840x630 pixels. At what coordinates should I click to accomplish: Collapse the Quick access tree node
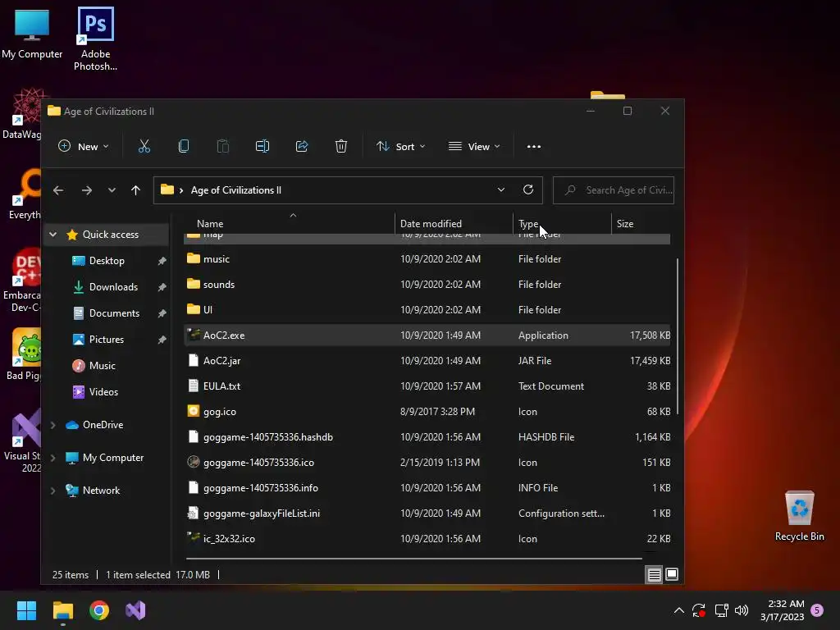(53, 234)
